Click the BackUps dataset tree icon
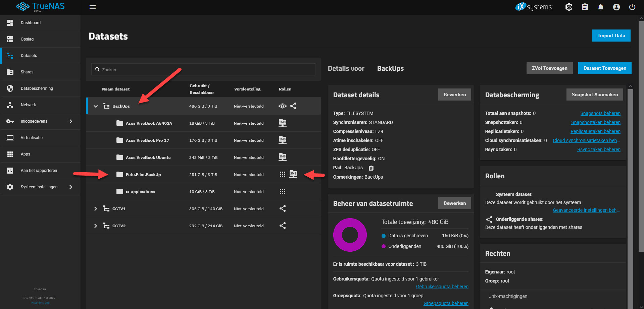Image resolution: width=644 pixels, height=309 pixels. click(106, 106)
